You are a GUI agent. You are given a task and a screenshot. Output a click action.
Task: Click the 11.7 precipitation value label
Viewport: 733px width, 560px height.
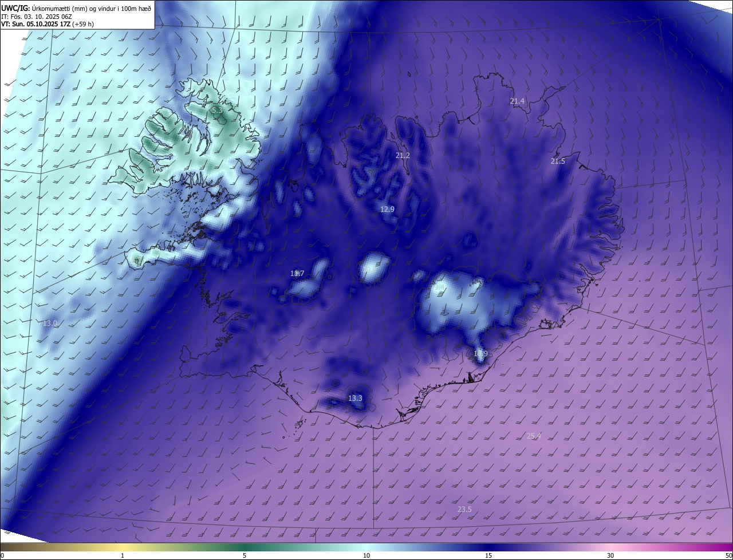coord(297,274)
